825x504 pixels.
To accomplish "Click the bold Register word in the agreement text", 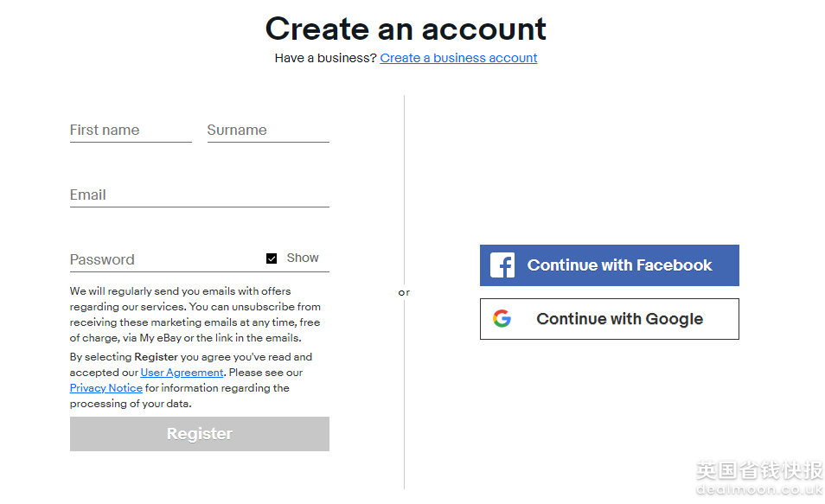I will point(156,357).
